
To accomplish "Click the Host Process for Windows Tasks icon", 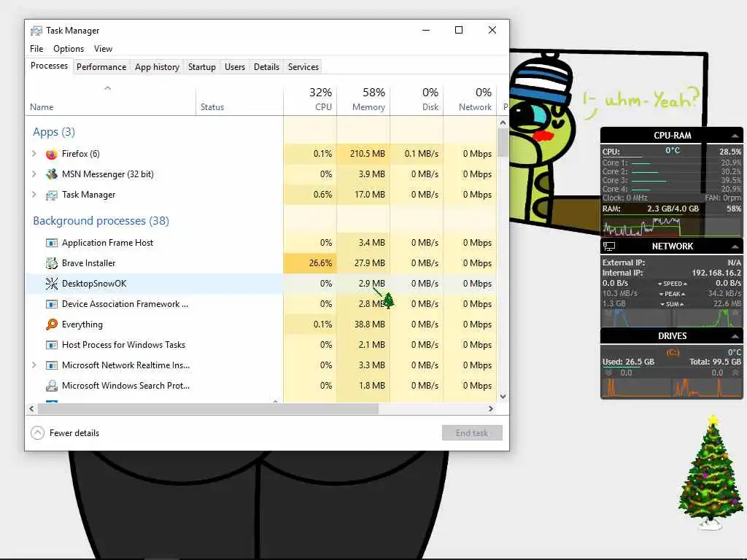I will [52, 345].
